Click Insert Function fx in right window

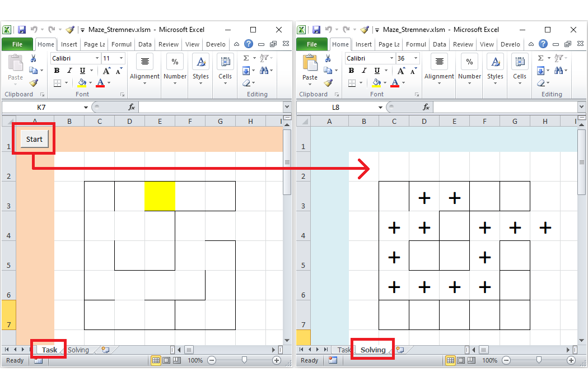pos(426,108)
